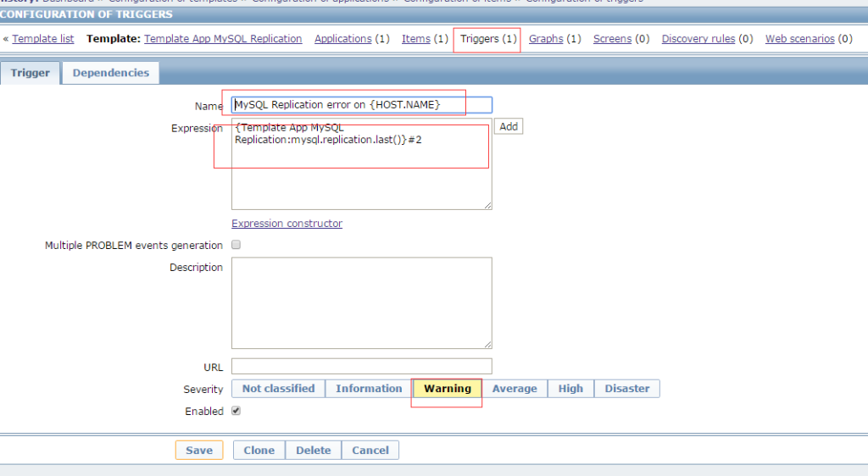Select Warning severity
This screenshot has width=868, height=476.
448,389
